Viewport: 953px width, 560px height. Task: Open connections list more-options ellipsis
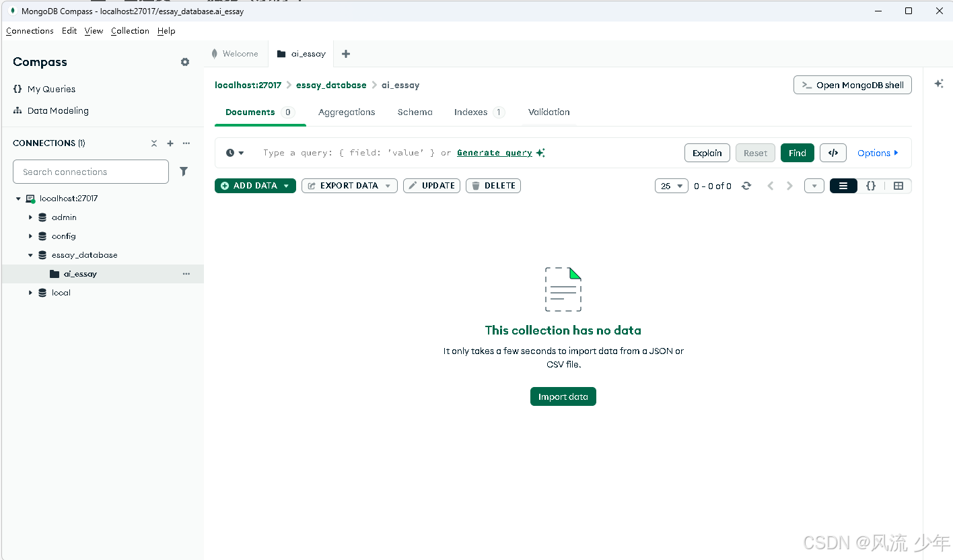[x=186, y=143]
